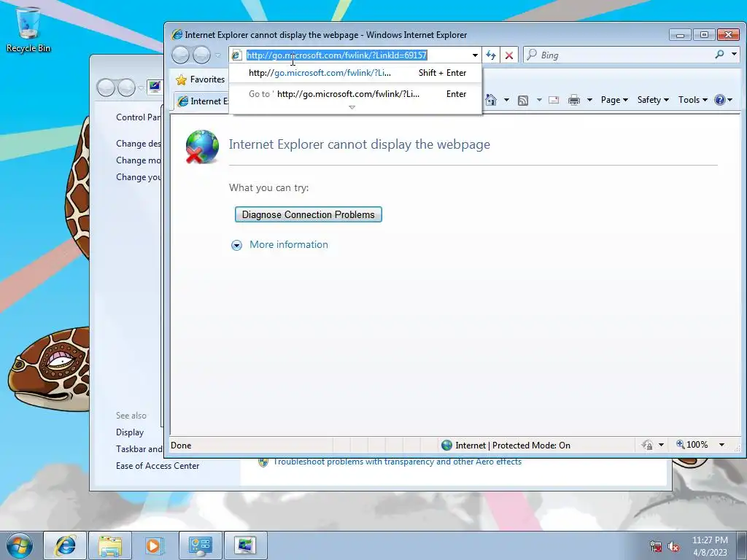Image resolution: width=747 pixels, height=560 pixels.
Task: Click the Protected Mode status text
Action: pyautogui.click(x=513, y=446)
